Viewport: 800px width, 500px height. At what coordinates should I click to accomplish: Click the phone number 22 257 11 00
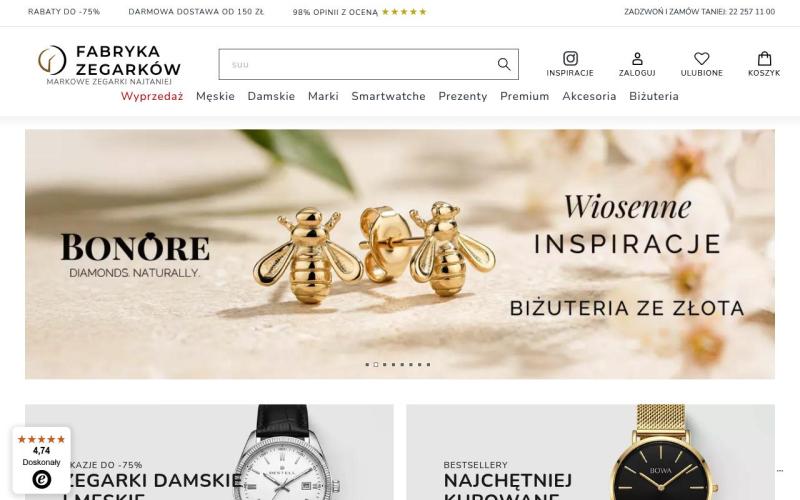752,12
